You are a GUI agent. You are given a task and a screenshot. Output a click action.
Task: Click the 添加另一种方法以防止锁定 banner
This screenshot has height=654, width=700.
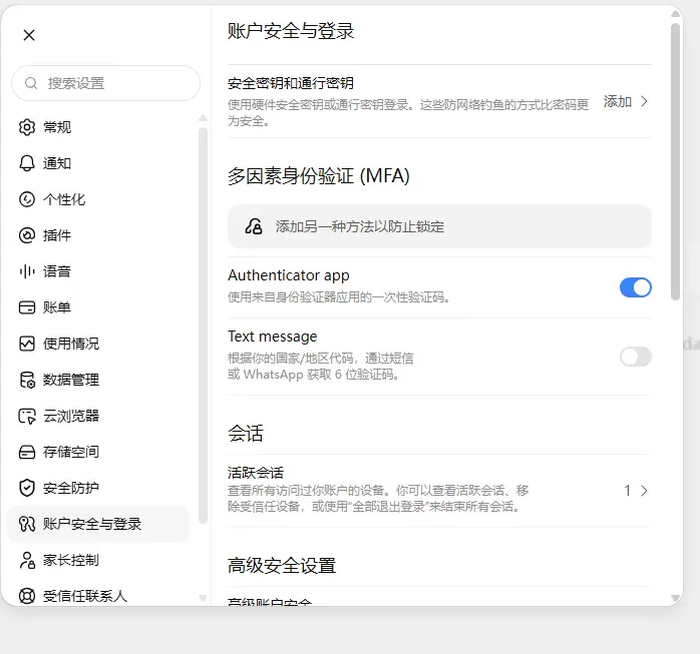[x=440, y=226]
